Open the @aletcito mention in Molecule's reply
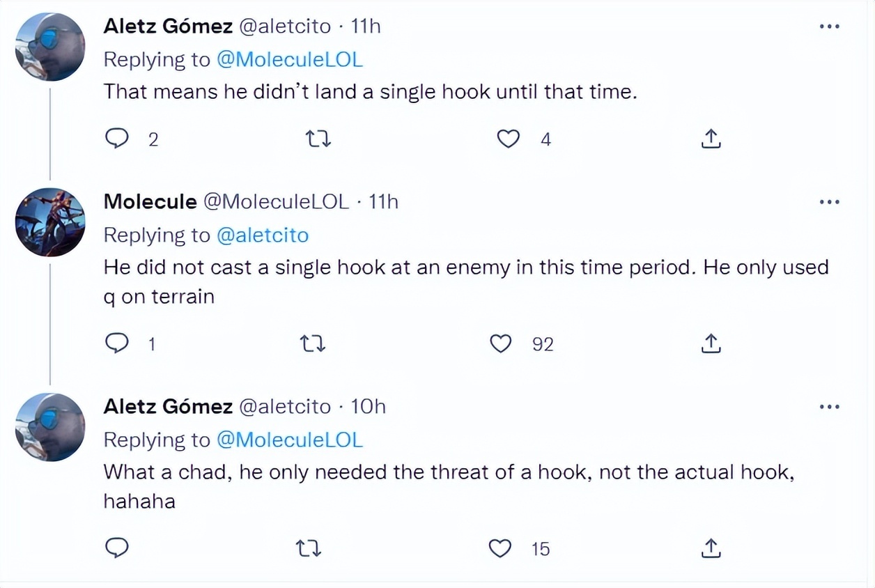The width and height of the screenshot is (875, 588). (263, 235)
